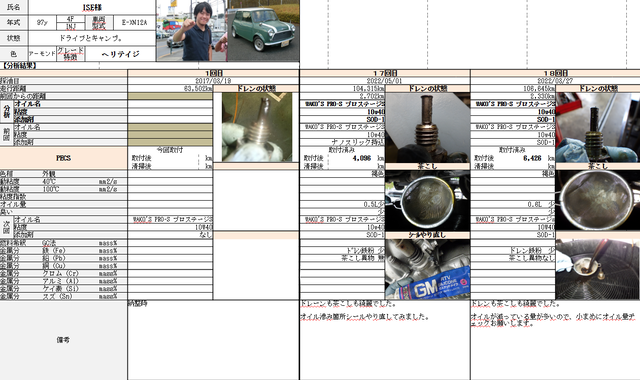
Task: Open the photo of the man in the navy shirt
Action: (192, 31)
